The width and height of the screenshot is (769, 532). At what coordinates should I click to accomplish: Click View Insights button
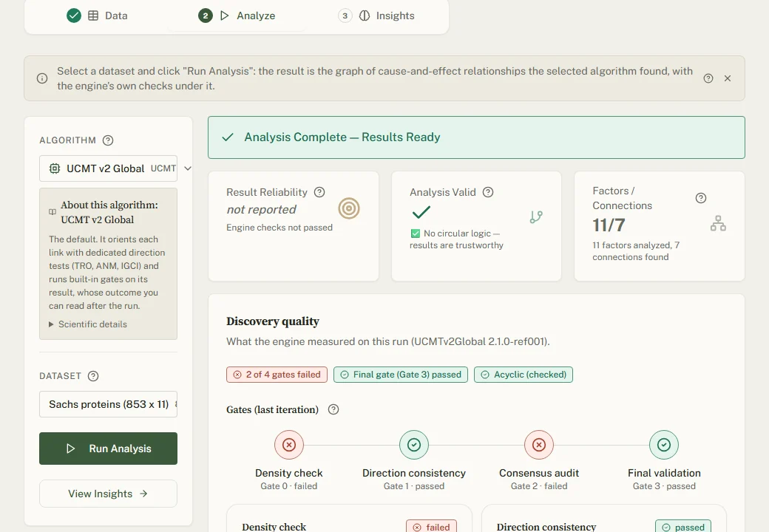click(109, 494)
